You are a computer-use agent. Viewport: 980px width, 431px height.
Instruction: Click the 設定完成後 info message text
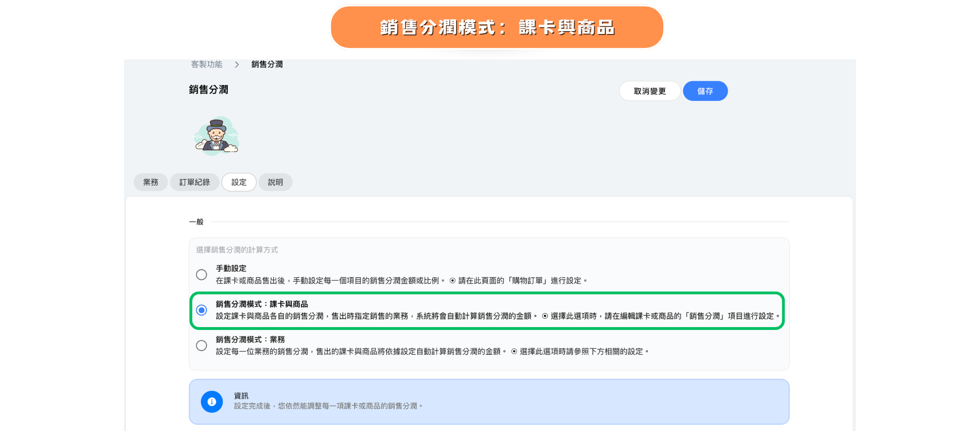point(328,406)
